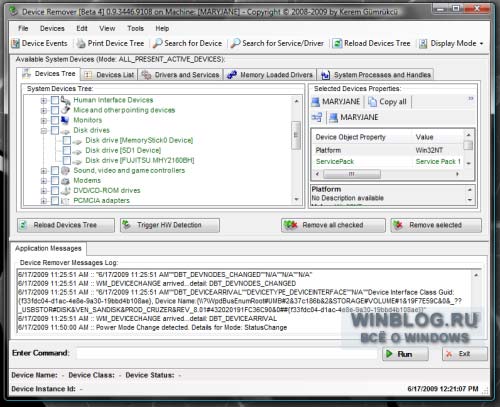Screen dimensions: 500x407
Task: Click the SD1 Device disk drive icon
Action: [x=77, y=151]
